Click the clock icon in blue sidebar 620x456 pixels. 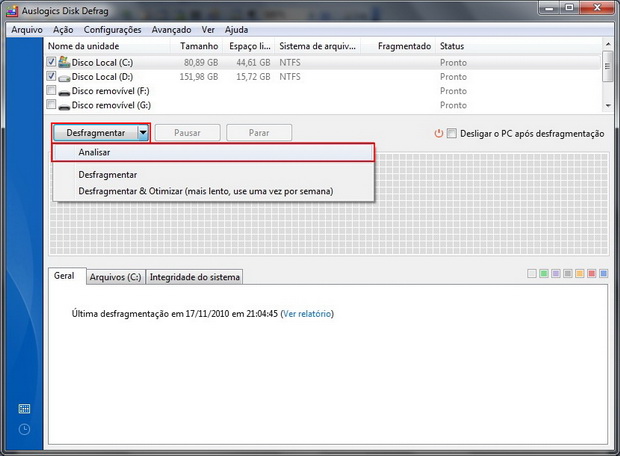[x=24, y=429]
